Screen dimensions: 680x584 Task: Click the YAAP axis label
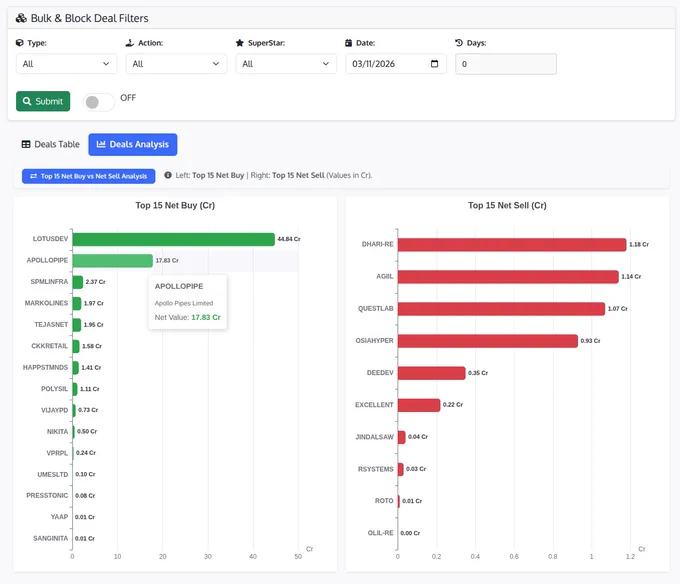[x=59, y=517]
